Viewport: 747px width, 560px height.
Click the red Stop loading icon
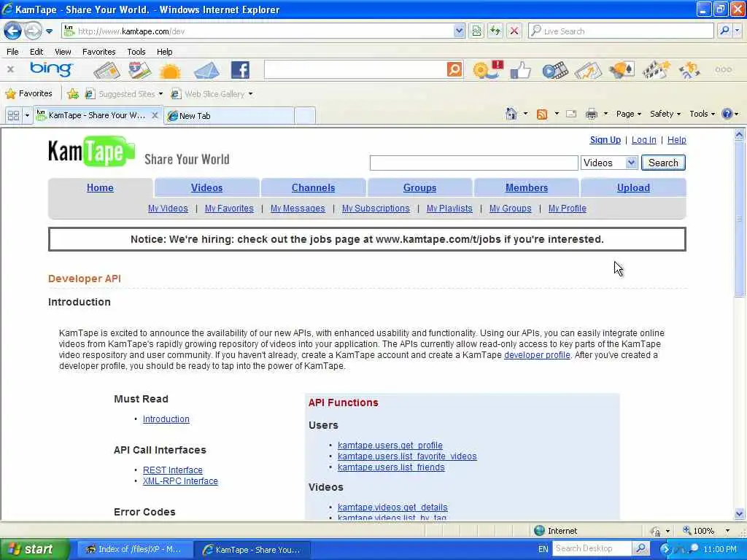click(514, 31)
